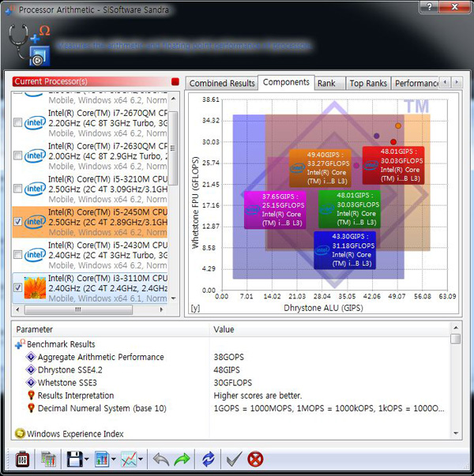Open the Top Ranks tab
Screen dimensions: 474x476
point(368,83)
